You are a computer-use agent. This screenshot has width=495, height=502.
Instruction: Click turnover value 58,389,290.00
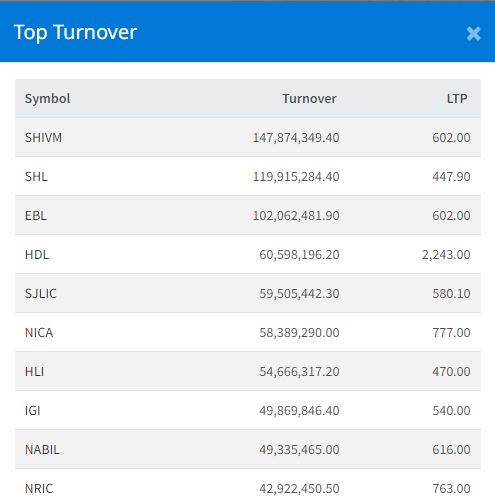point(299,333)
